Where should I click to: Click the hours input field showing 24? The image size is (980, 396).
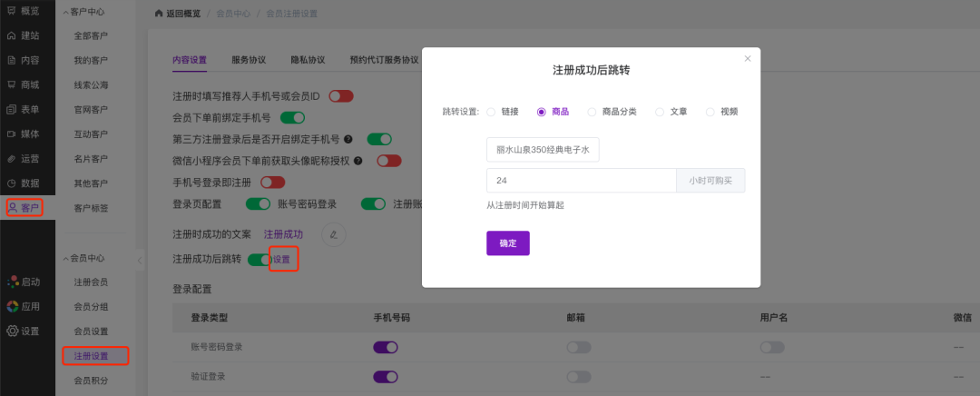pyautogui.click(x=581, y=180)
